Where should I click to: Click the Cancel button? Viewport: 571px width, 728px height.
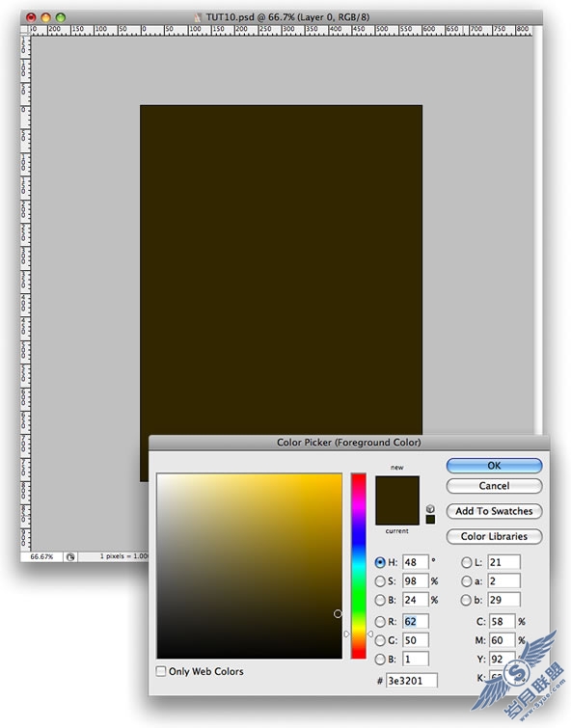pyautogui.click(x=494, y=486)
